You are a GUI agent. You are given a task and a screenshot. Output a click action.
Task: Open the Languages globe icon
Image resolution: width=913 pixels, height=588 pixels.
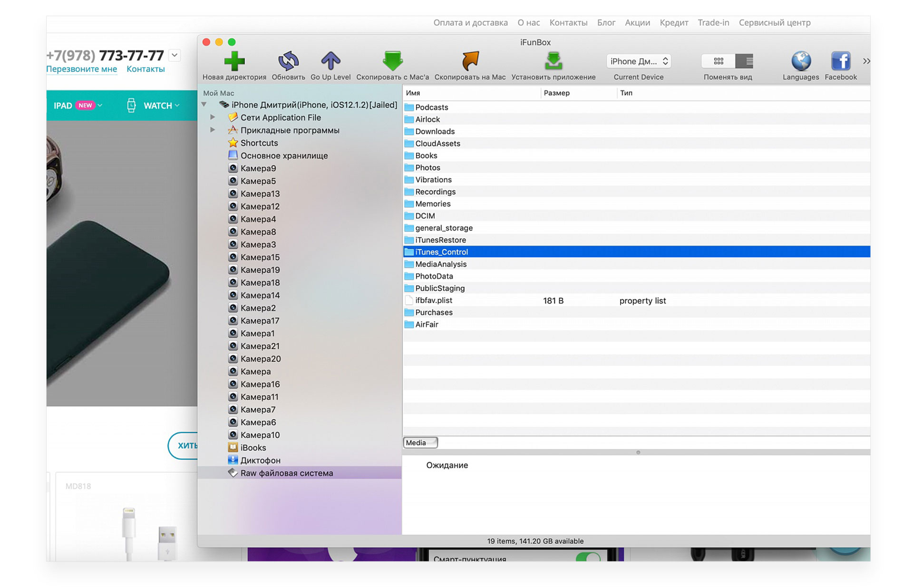[801, 61]
